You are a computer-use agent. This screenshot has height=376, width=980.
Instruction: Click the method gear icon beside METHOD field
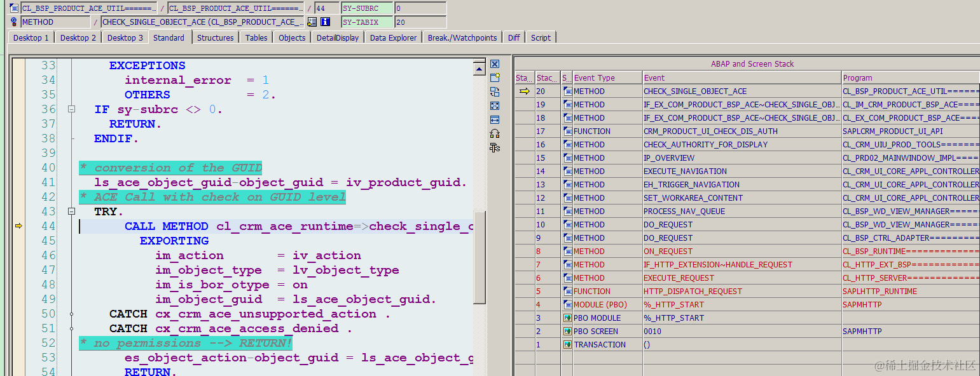pyautogui.click(x=14, y=22)
